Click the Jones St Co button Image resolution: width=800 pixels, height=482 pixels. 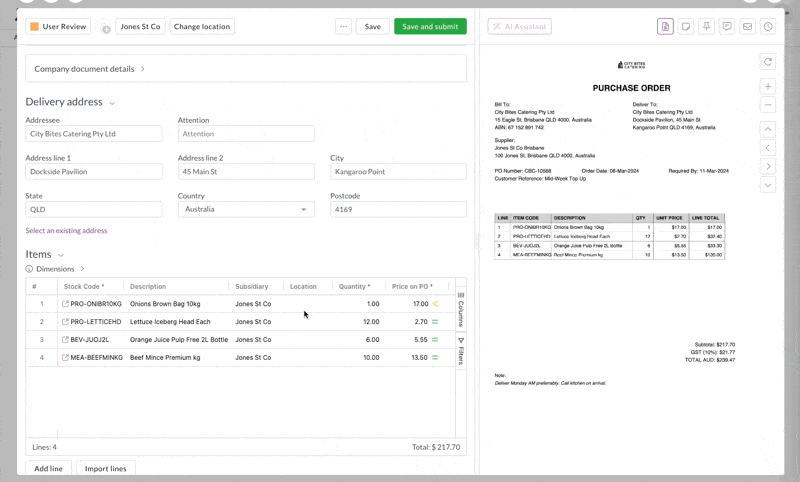(x=140, y=27)
